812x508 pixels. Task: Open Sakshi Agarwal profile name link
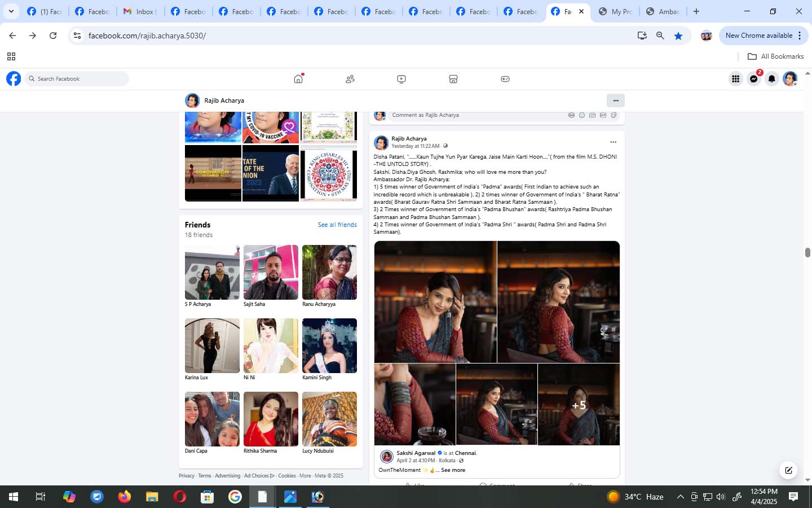point(416,453)
